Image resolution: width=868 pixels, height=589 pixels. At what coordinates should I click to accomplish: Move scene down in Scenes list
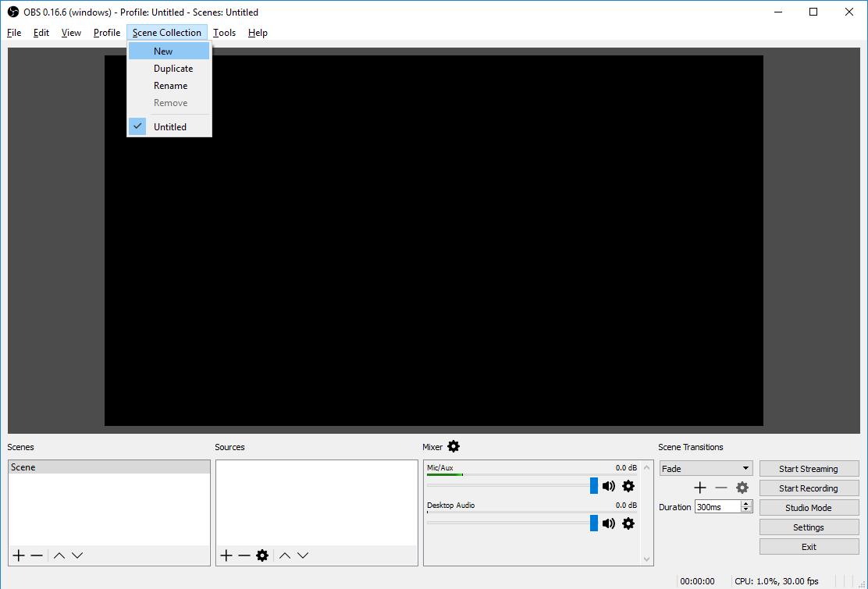click(77, 555)
